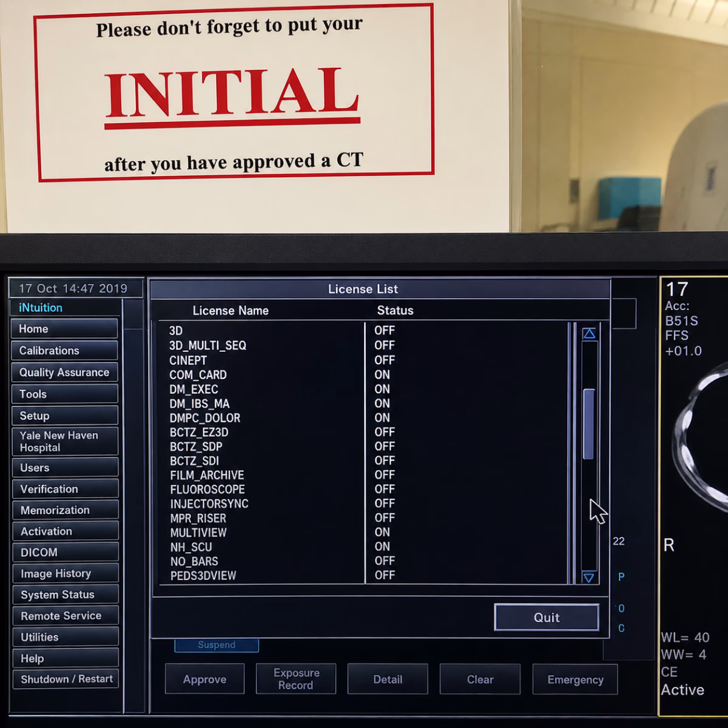The height and width of the screenshot is (728, 728).
Task: Select the Yale New Haven Hospital entry
Action: [65, 442]
